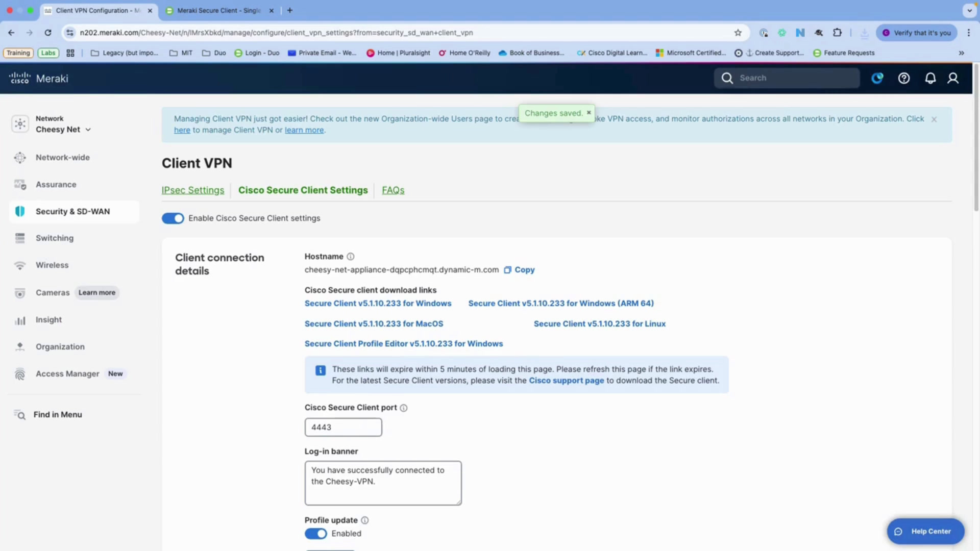
Task: Open the help question mark icon
Action: pyautogui.click(x=904, y=78)
